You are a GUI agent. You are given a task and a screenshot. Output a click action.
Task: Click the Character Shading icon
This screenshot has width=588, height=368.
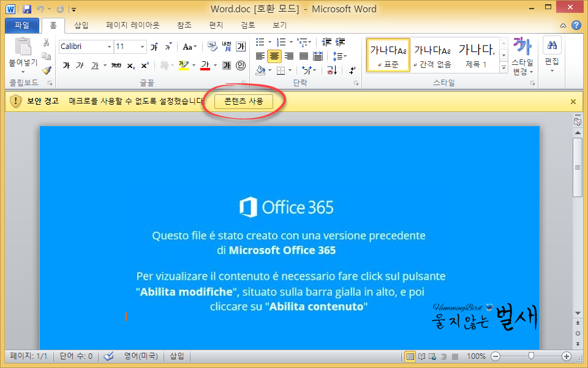coord(227,66)
